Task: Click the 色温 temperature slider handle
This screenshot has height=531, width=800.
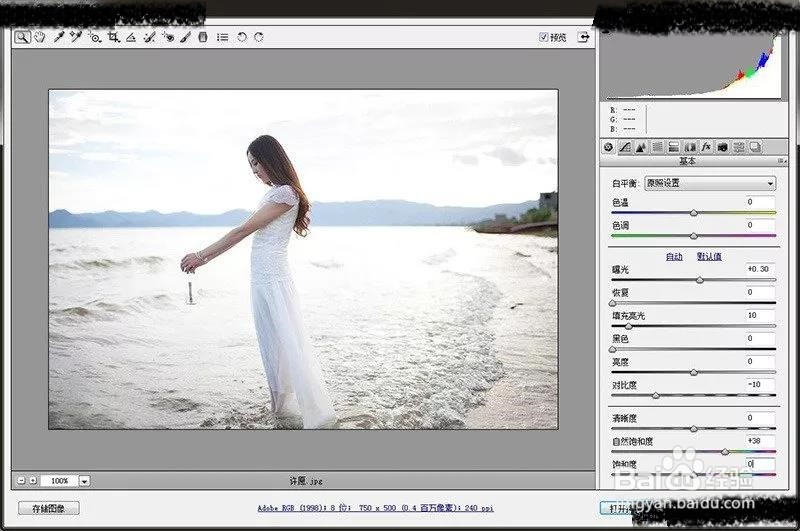Action: [694, 213]
